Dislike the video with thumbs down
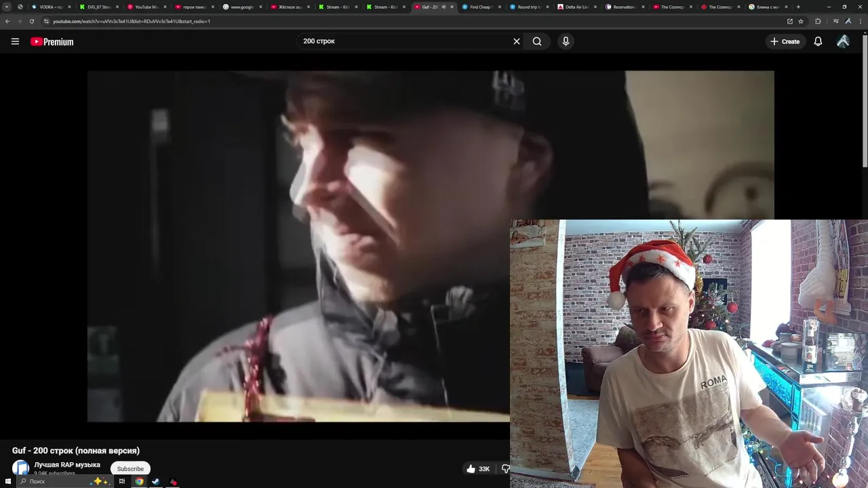 (x=505, y=469)
